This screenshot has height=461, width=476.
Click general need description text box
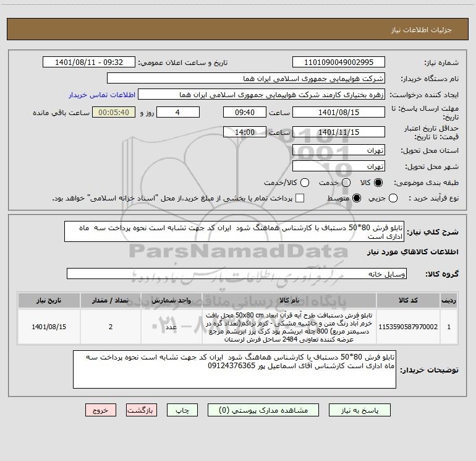pyautogui.click(x=234, y=231)
